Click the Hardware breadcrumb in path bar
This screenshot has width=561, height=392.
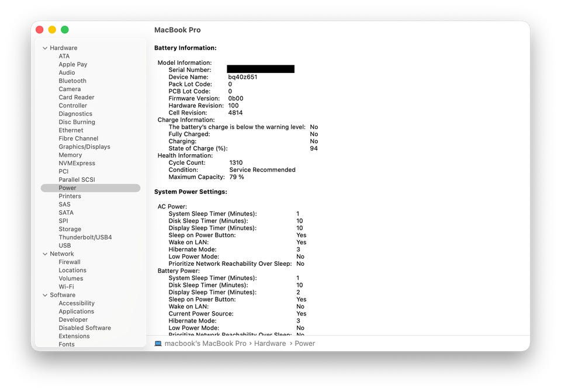tap(270, 344)
